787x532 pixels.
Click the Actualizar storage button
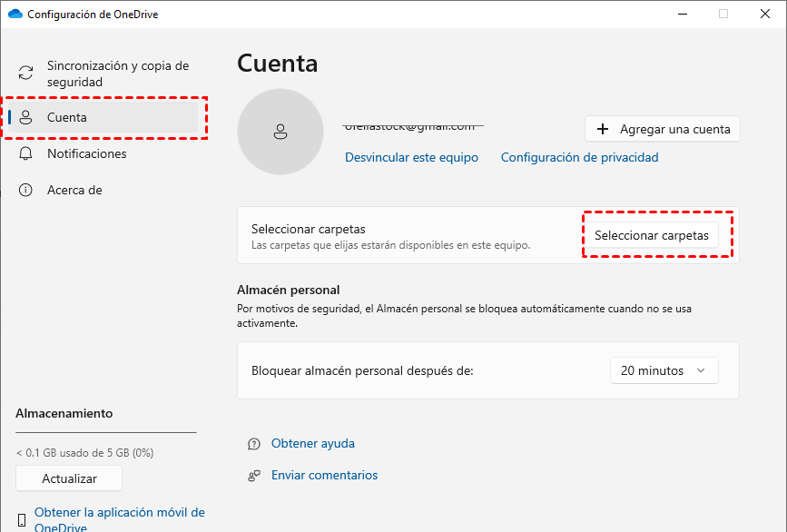click(x=69, y=478)
